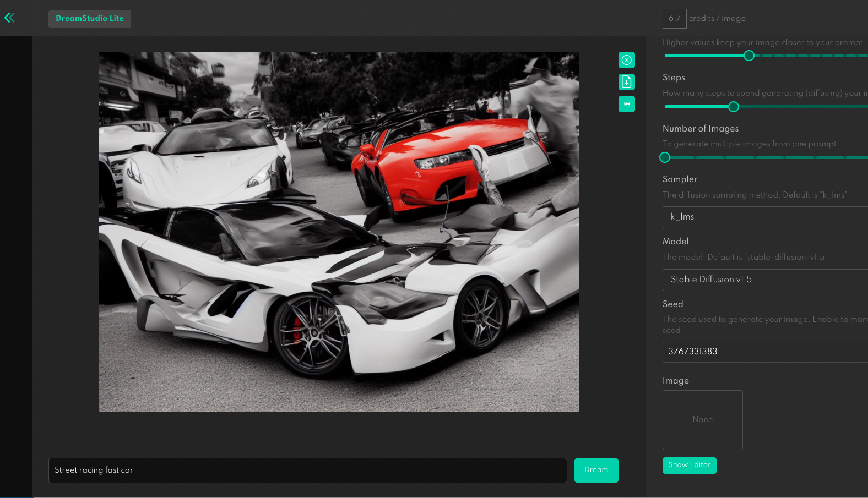Click the prompt field reading Street racing fast car
This screenshot has width=868, height=498.
[307, 470]
